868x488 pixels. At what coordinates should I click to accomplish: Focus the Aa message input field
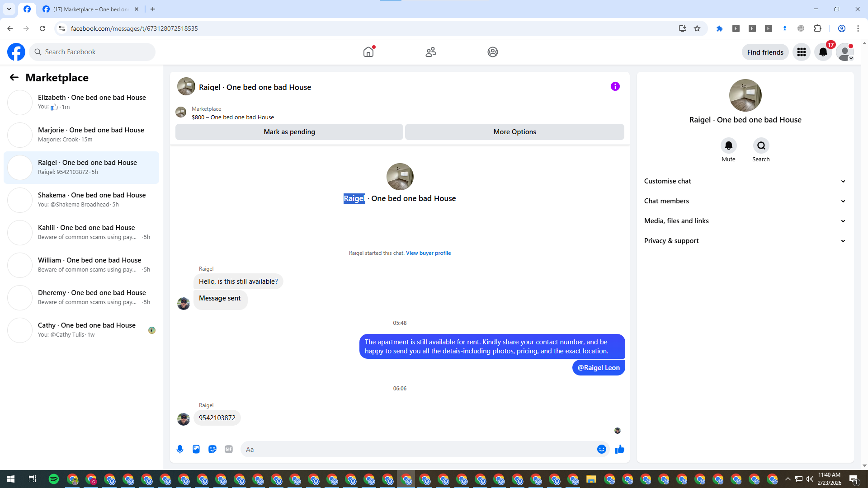point(416,449)
